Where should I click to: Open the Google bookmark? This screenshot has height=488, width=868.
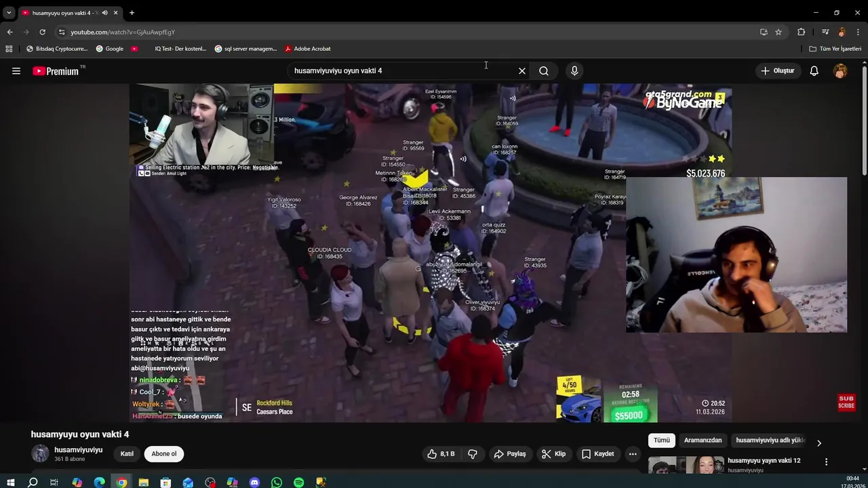(110, 49)
